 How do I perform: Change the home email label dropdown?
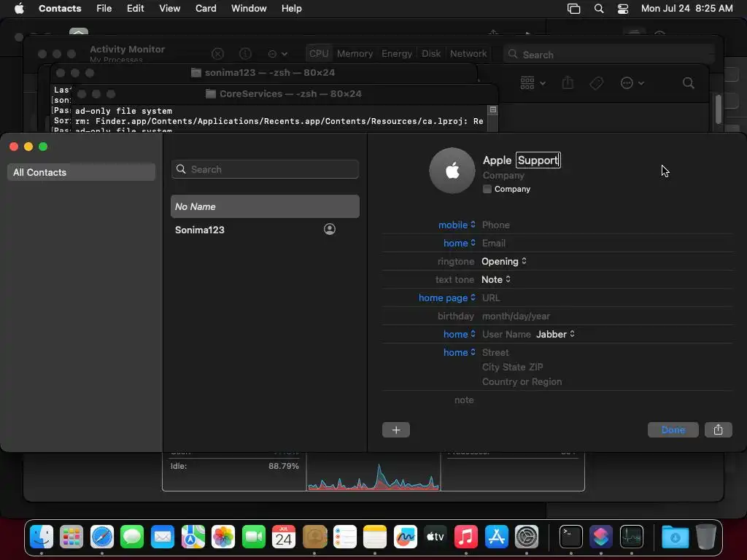point(460,243)
